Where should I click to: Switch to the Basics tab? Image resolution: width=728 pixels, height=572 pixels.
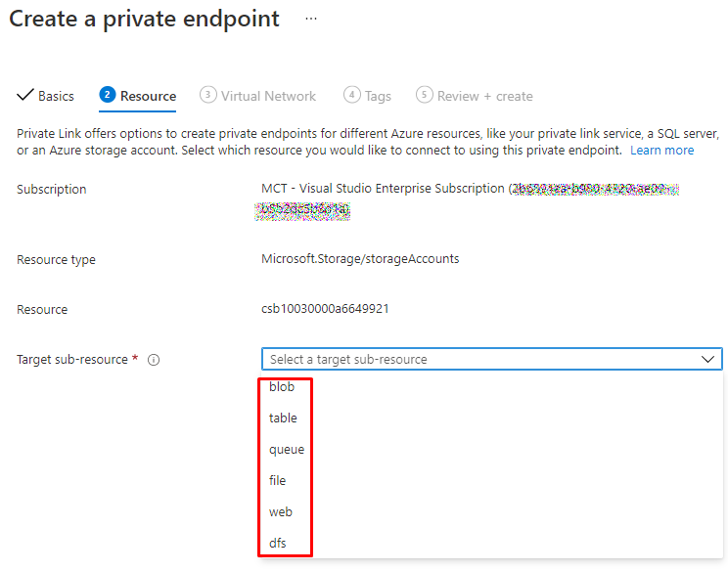pyautogui.click(x=56, y=96)
